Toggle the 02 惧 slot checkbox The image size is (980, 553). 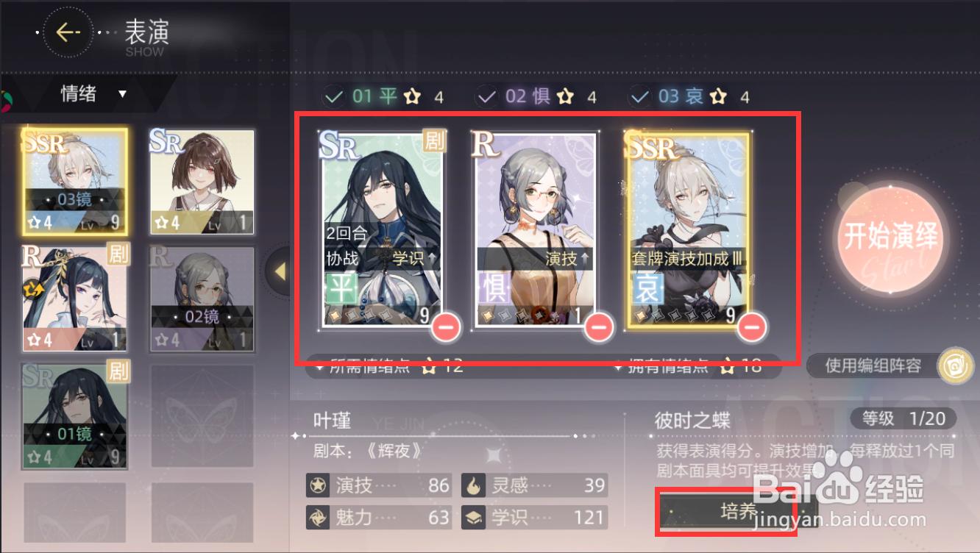point(486,96)
